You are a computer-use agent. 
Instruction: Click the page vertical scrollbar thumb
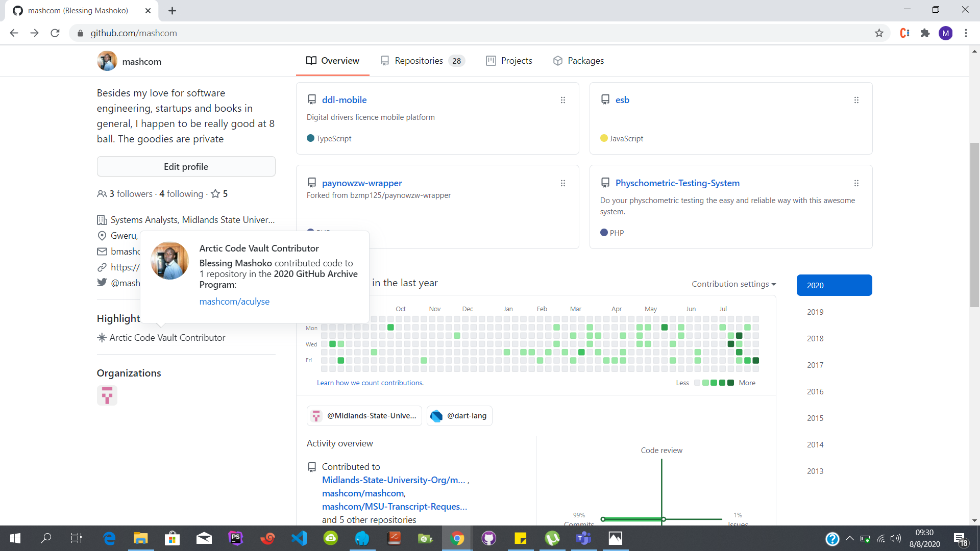pyautogui.click(x=974, y=224)
